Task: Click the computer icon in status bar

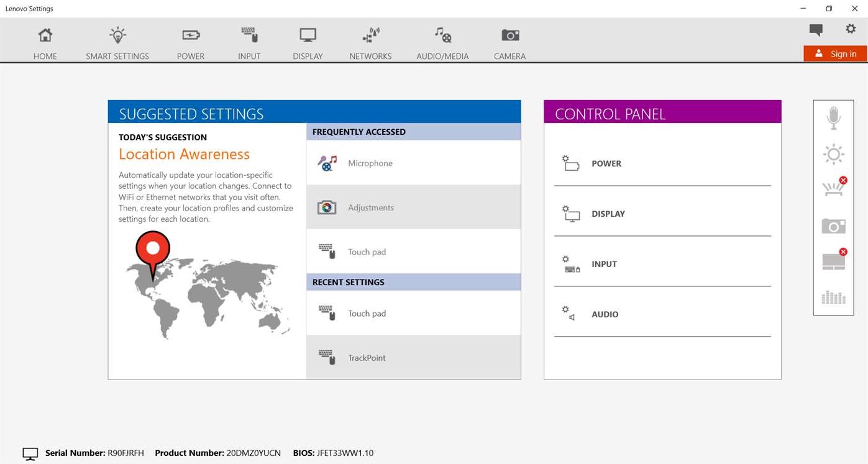Action: point(30,454)
